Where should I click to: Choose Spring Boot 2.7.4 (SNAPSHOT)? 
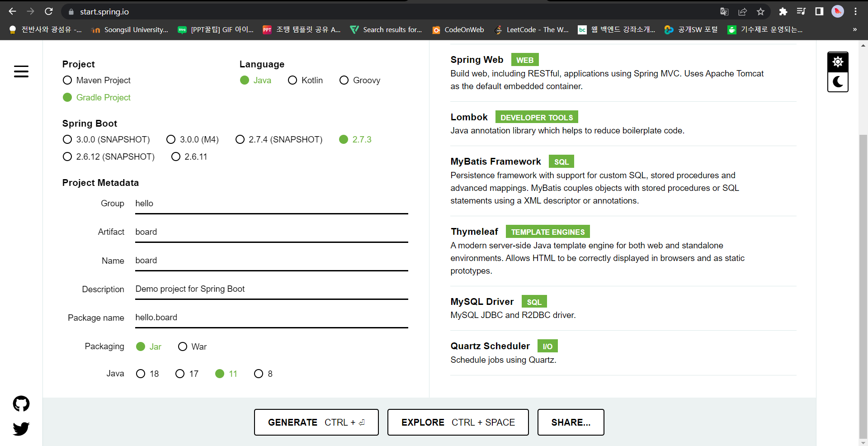[279, 139]
